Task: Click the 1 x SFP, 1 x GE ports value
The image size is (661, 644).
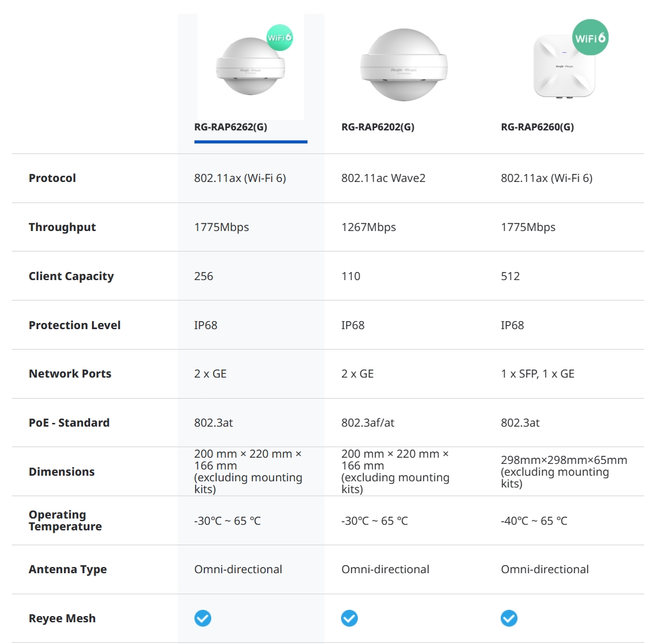Action: (537, 374)
